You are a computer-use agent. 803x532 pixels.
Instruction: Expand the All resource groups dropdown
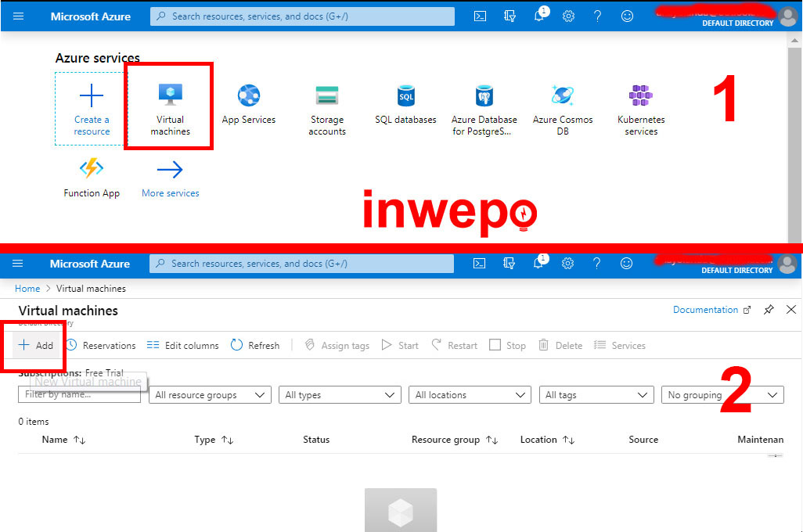(x=210, y=395)
